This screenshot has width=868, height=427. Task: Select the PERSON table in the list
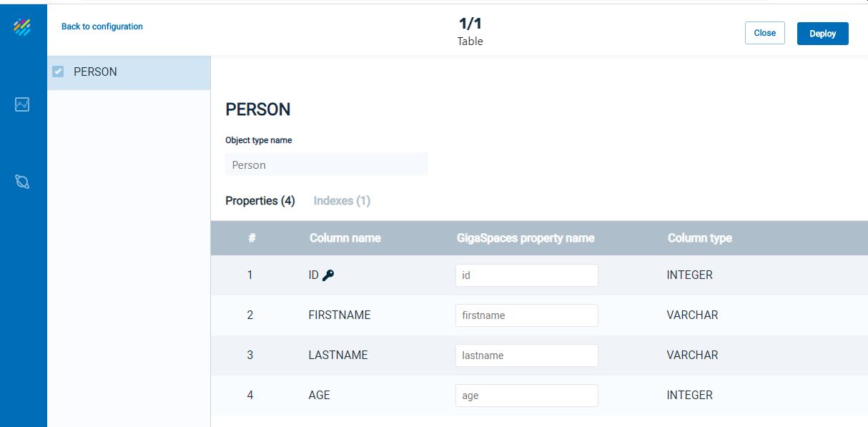[x=129, y=72]
